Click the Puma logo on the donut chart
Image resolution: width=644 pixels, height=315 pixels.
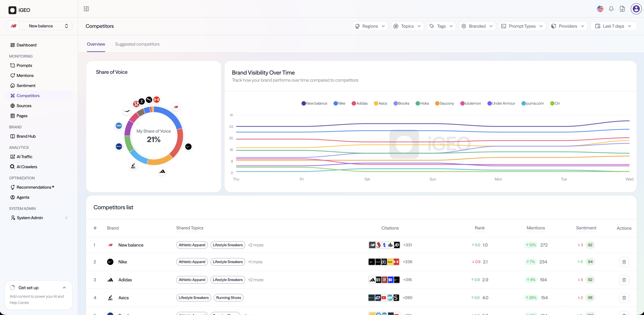click(x=149, y=100)
